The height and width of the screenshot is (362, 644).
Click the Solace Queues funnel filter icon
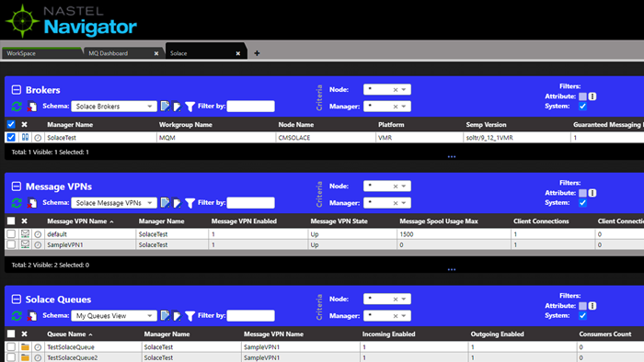(190, 316)
